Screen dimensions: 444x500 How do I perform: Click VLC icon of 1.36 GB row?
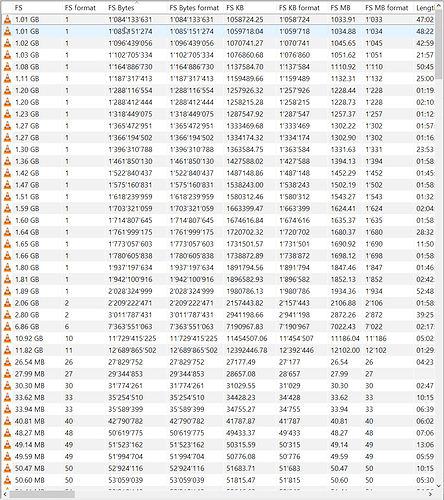pyautogui.click(x=7, y=161)
